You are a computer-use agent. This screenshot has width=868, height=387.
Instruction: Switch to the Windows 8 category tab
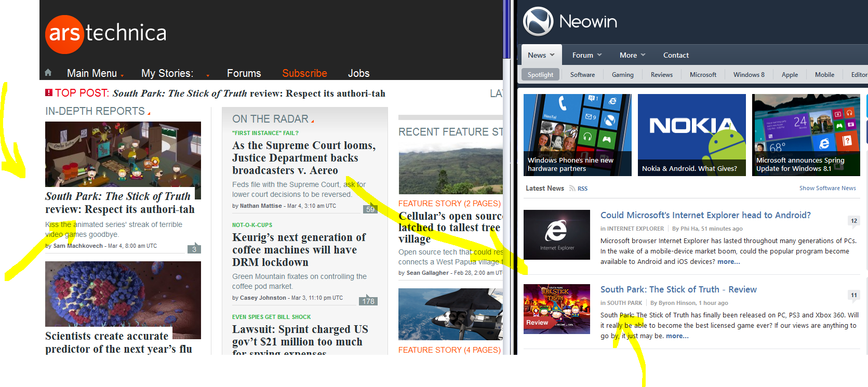coord(749,75)
